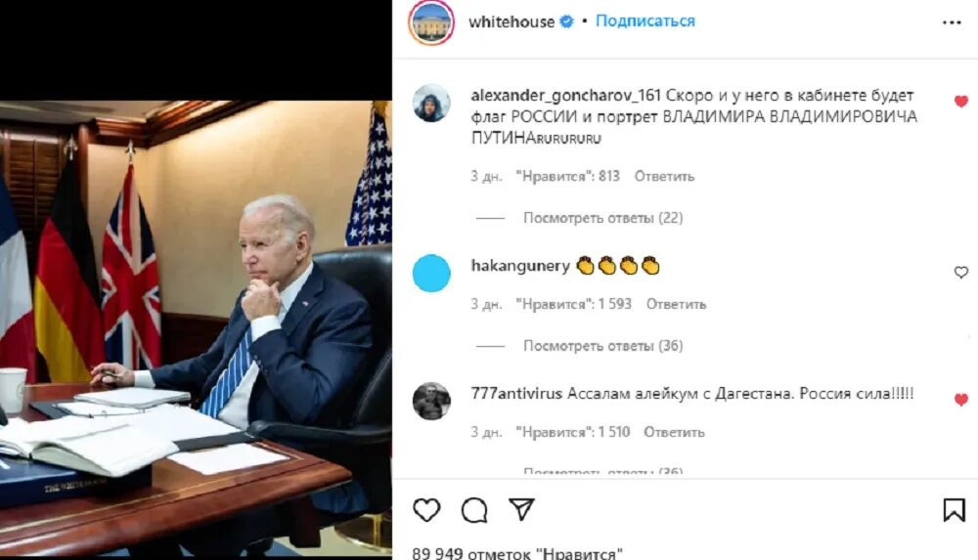
Task: Open alexander_goncharov_161's profile picture
Action: pyautogui.click(x=431, y=103)
